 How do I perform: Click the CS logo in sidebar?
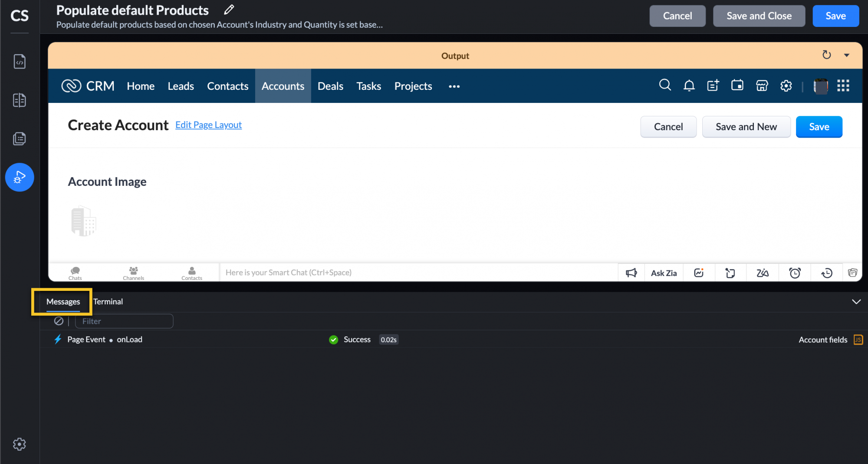click(x=20, y=16)
